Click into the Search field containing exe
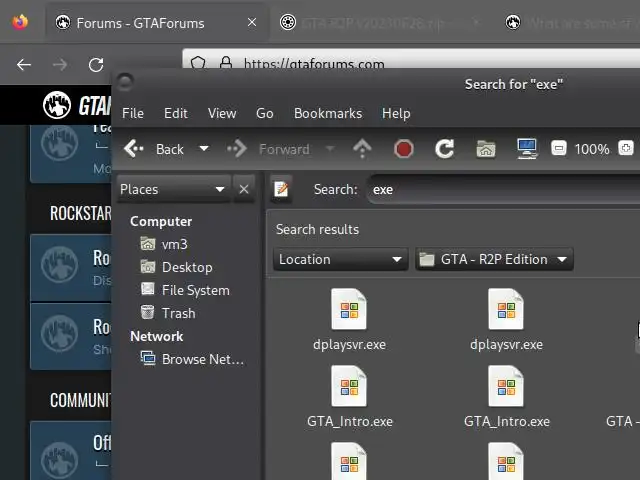The image size is (640, 480). 504,189
